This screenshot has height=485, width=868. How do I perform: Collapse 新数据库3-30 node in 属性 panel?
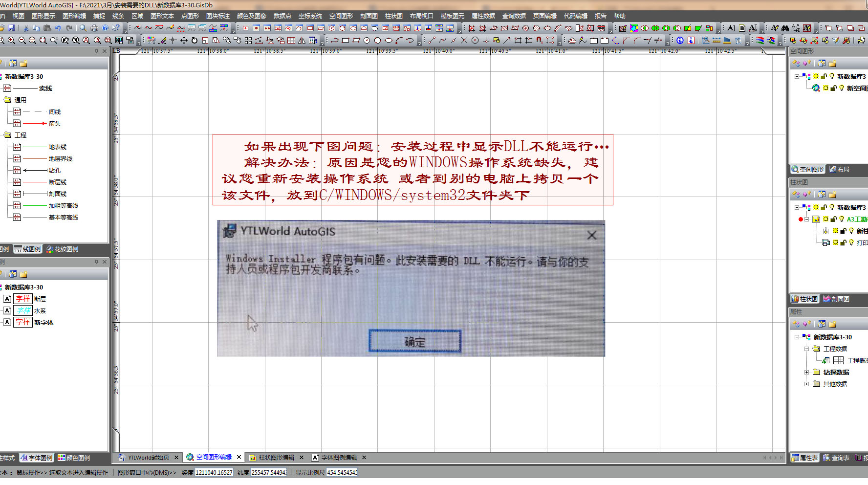click(797, 337)
